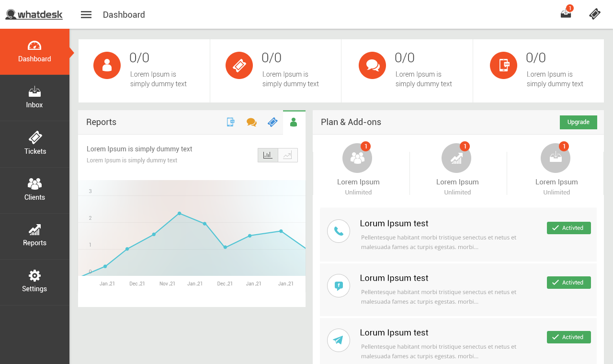Viewport: 613px width, 364px height.
Task: Toggle activation of the first Lorum Ipsum test add-on
Action: tap(568, 228)
